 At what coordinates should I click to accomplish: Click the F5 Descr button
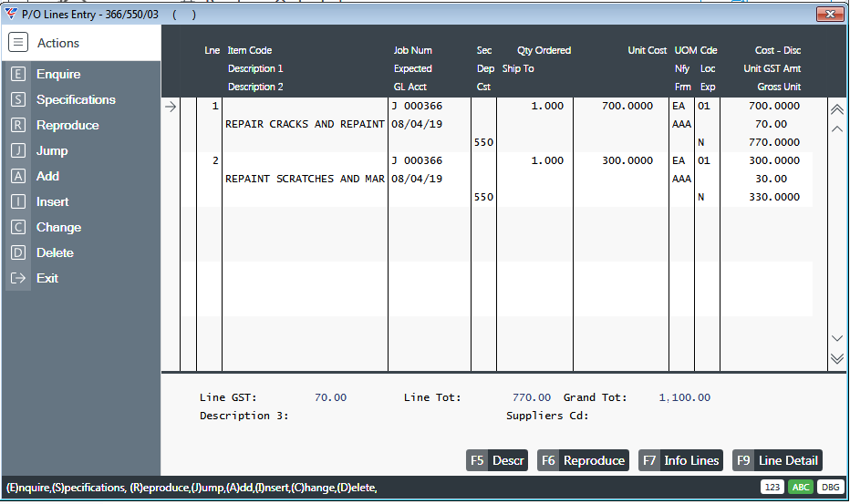coord(497,460)
